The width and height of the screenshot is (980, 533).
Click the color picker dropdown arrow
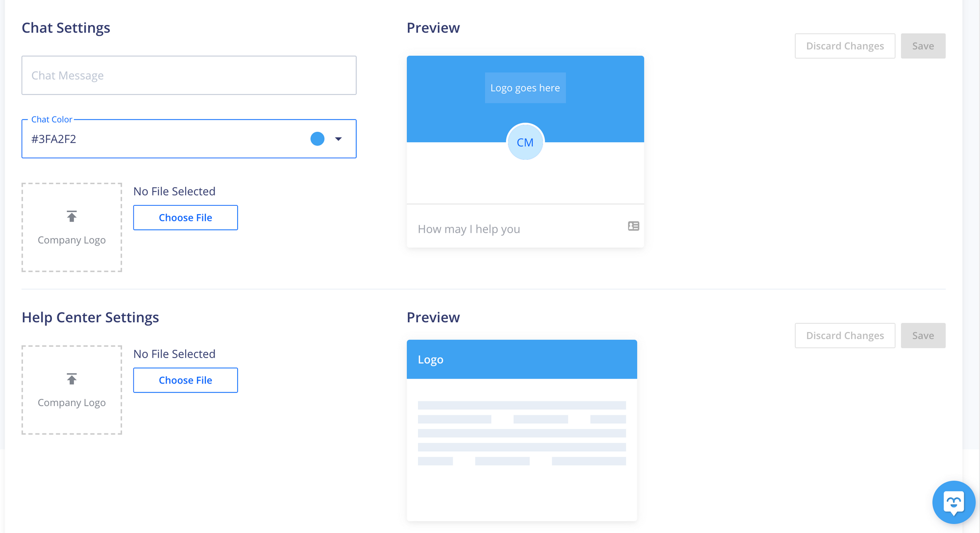pyautogui.click(x=340, y=139)
